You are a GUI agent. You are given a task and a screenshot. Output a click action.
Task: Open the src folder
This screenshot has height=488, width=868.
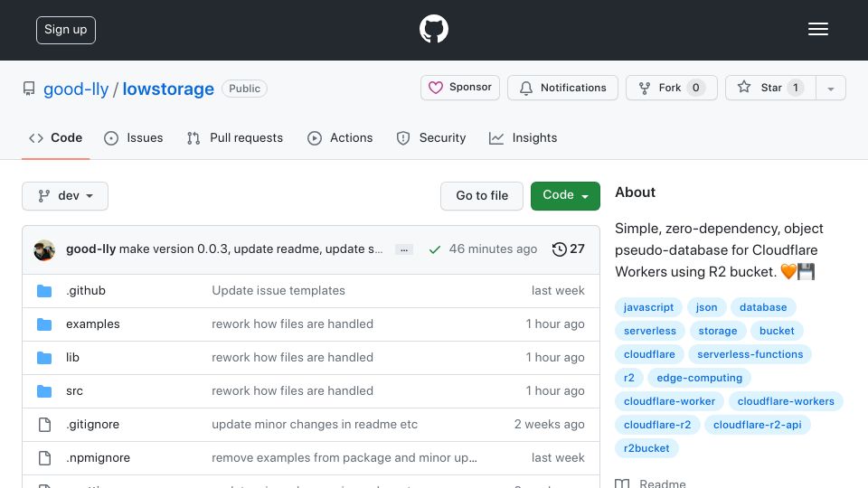(75, 390)
